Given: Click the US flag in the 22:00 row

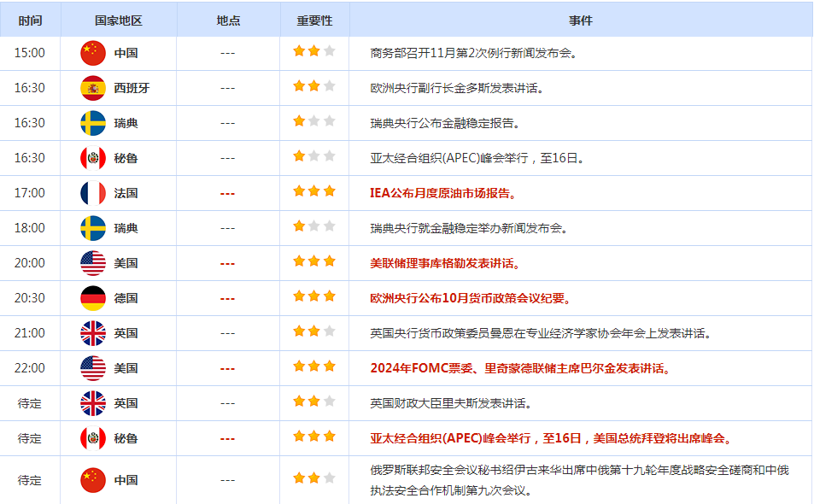Looking at the screenshot, I should (93, 368).
